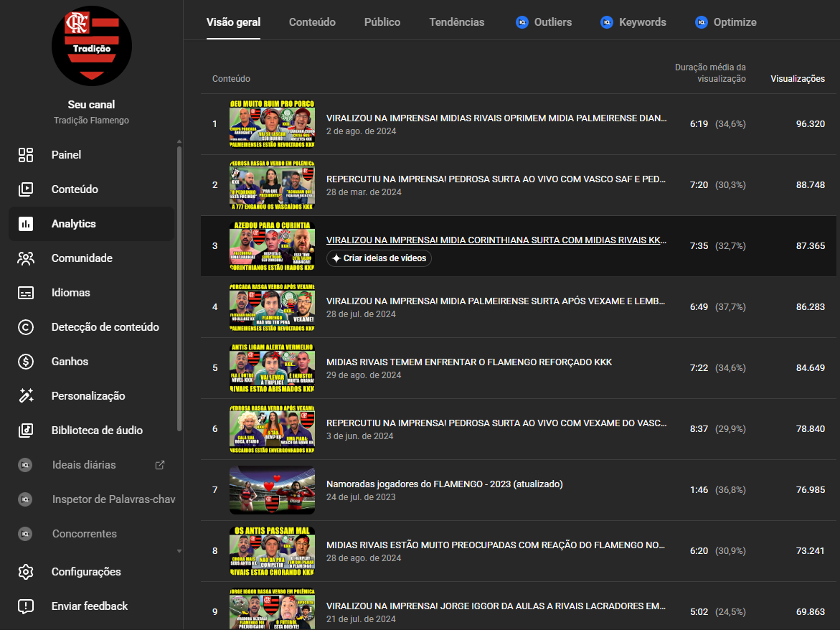Image resolution: width=840 pixels, height=630 pixels.
Task: Click the Criar ideias de vídeos button
Action: (x=379, y=258)
